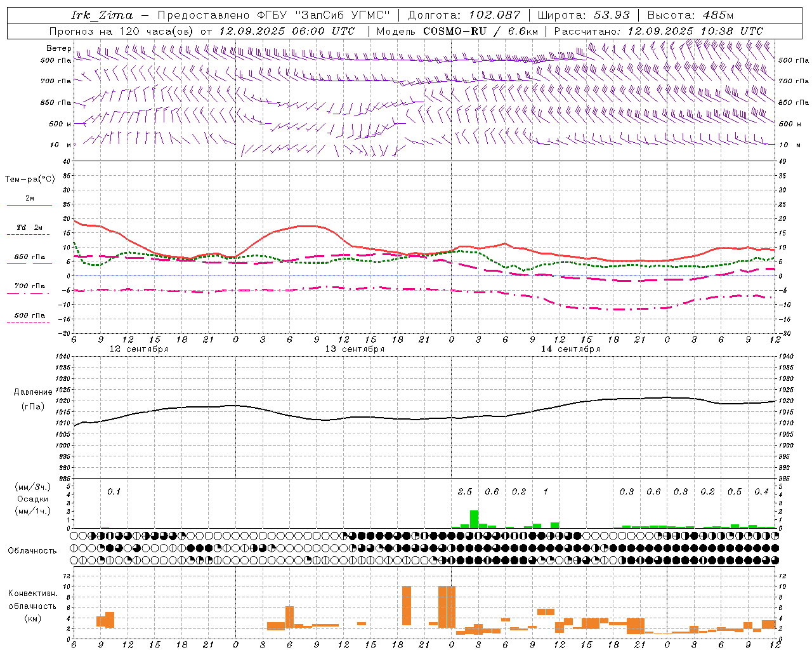Select the longitude value "Долгота: 102.087"

[x=464, y=15]
